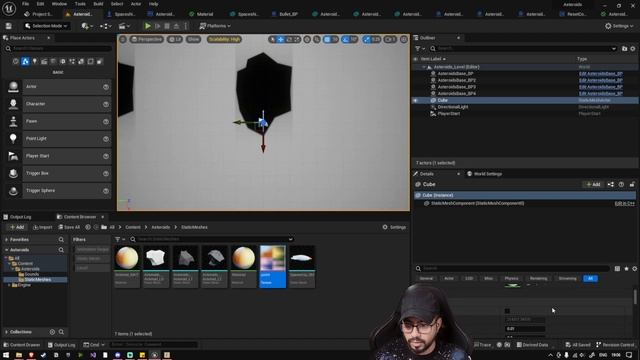The width and height of the screenshot is (640, 360).
Task: Open the Outliner filter dropdown
Action: (420, 49)
